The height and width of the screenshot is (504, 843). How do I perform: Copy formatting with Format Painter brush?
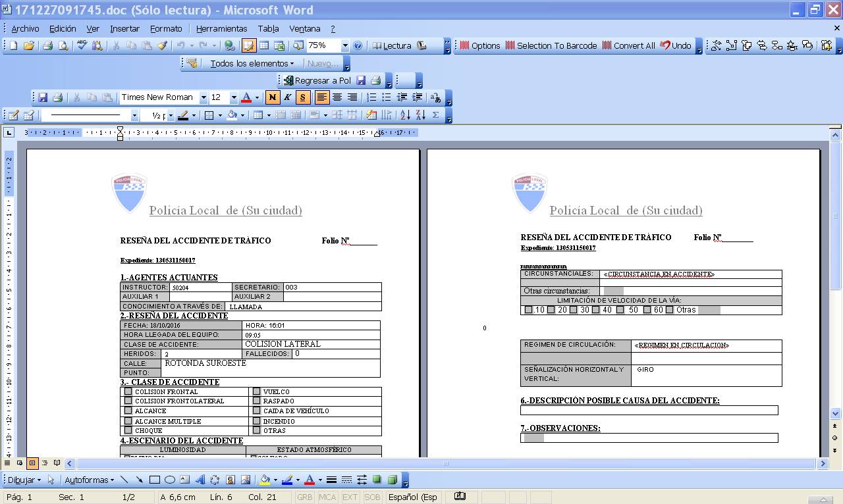click(x=162, y=45)
